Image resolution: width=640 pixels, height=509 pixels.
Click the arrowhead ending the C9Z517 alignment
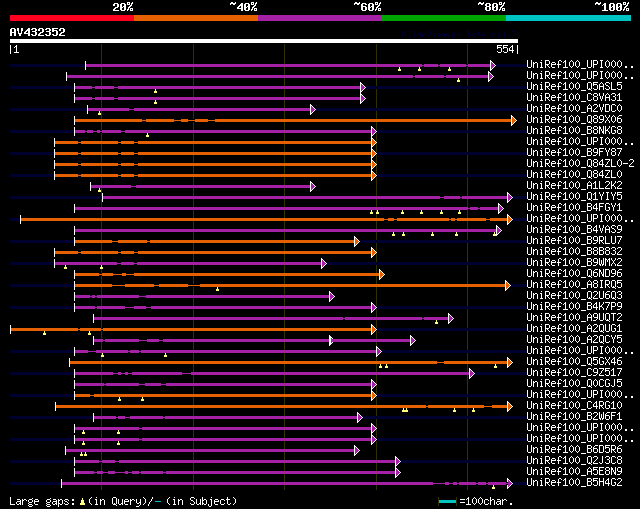tap(472, 373)
